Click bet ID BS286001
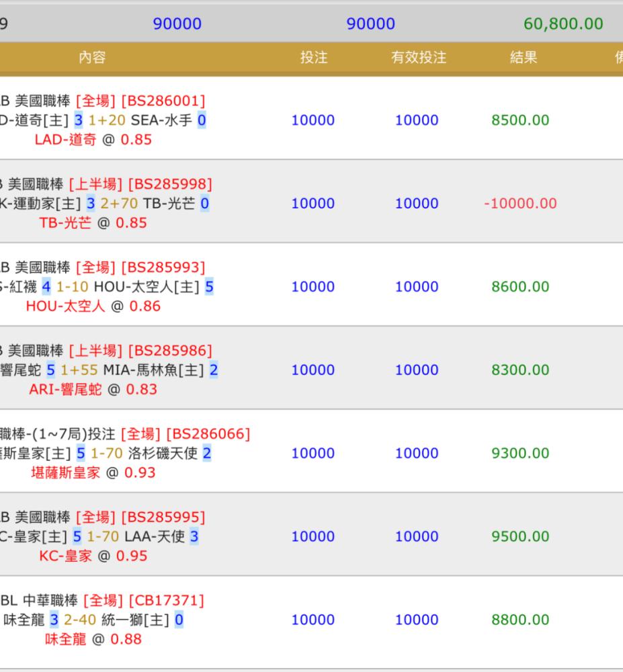 tap(163, 101)
